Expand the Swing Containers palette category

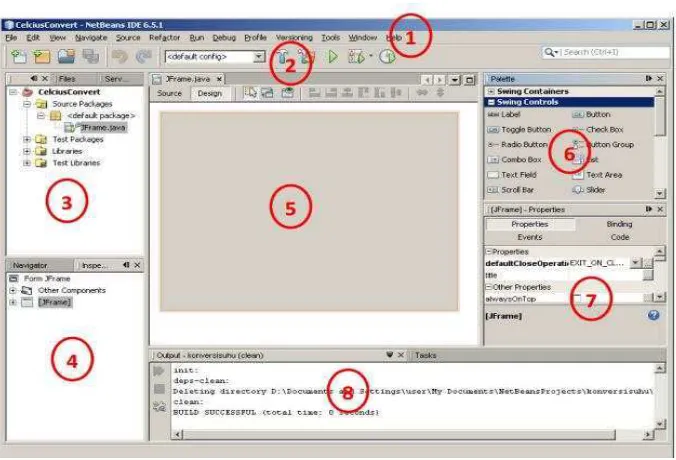click(491, 91)
